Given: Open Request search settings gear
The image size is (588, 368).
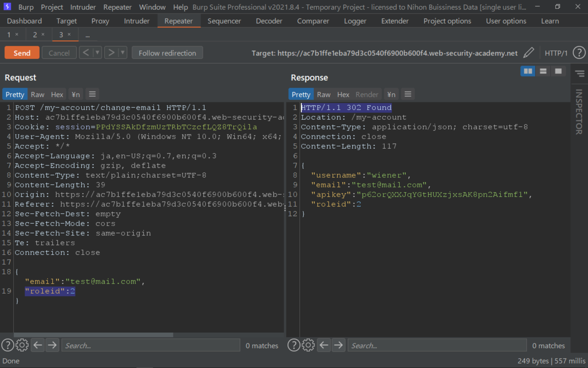Looking at the screenshot, I should pos(22,345).
